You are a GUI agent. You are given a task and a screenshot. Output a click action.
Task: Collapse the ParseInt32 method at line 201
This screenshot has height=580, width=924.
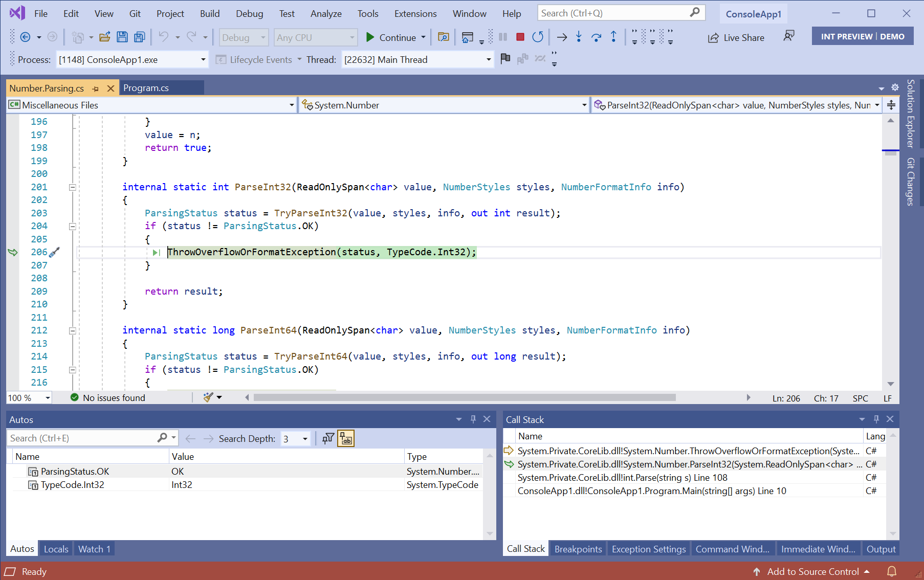(x=73, y=187)
